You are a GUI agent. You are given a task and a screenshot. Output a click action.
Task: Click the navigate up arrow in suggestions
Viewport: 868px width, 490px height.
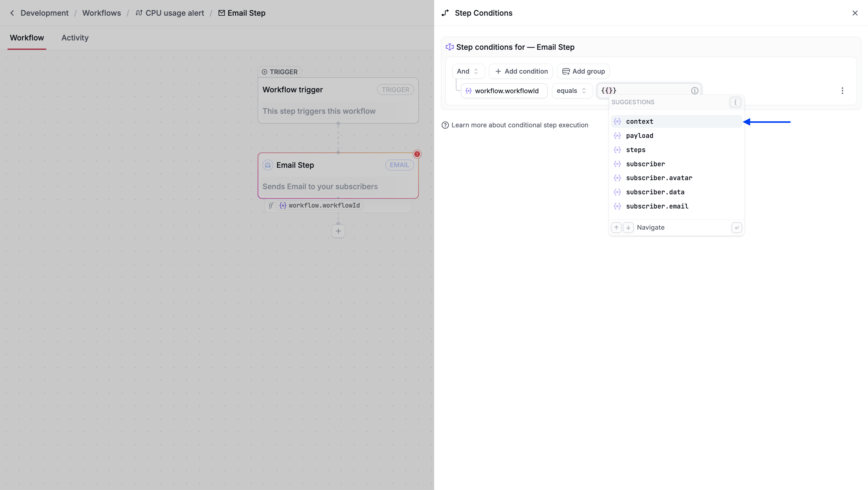click(616, 227)
